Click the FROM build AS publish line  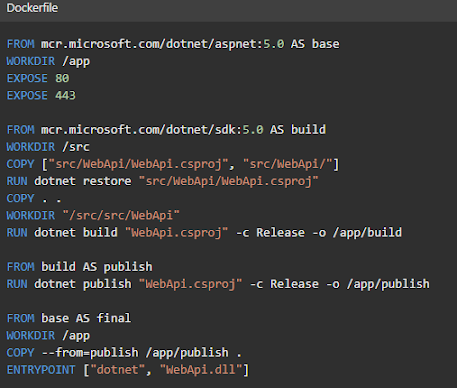(x=79, y=267)
